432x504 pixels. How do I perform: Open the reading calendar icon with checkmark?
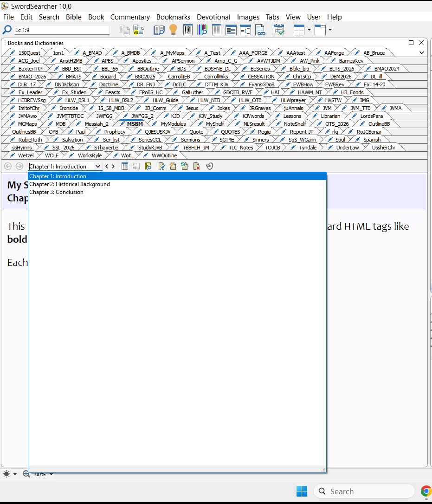click(279, 30)
